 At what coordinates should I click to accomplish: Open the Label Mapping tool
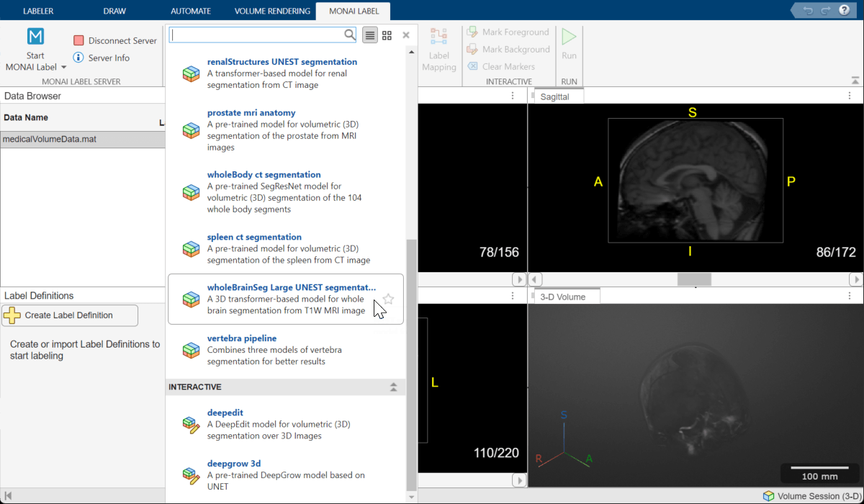click(x=440, y=49)
